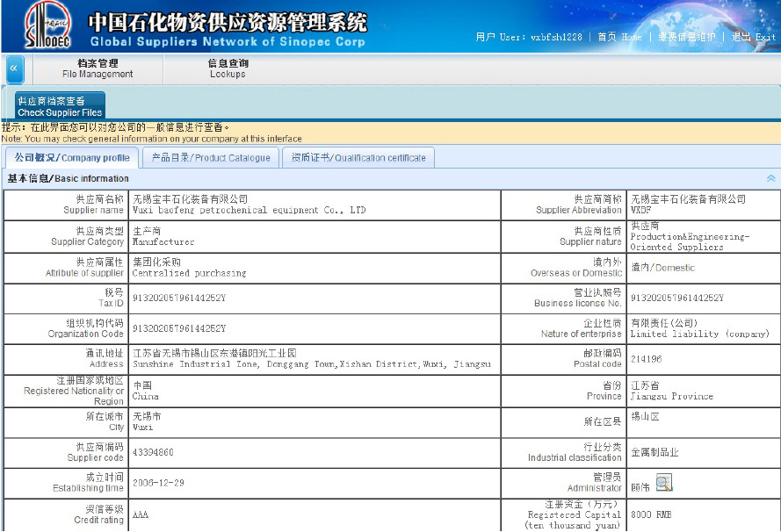Click the Postal code value 214196
The height and width of the screenshot is (532, 781).
click(x=647, y=359)
